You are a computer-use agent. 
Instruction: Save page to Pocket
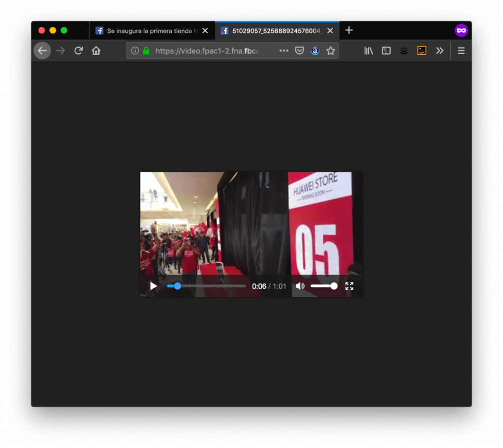[x=300, y=51]
